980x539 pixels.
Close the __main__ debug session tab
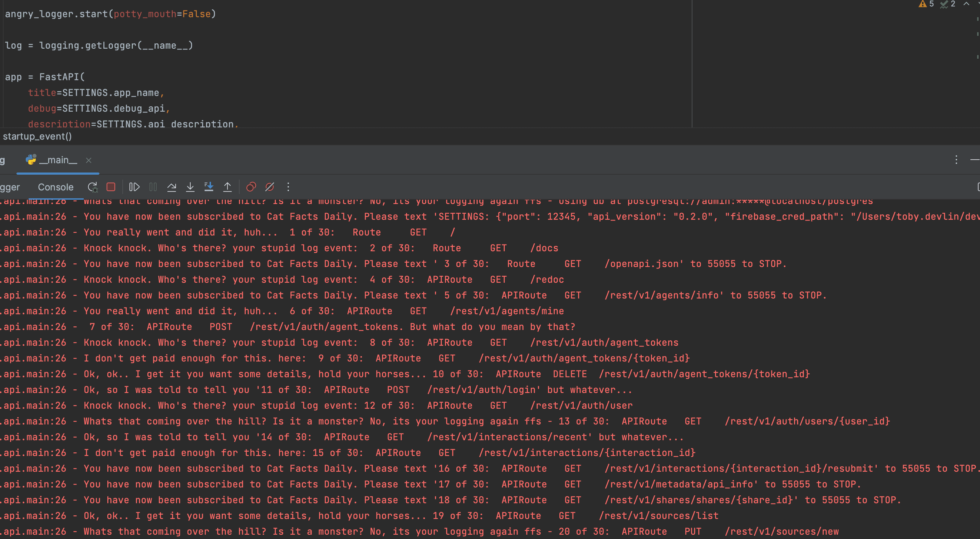tap(89, 160)
